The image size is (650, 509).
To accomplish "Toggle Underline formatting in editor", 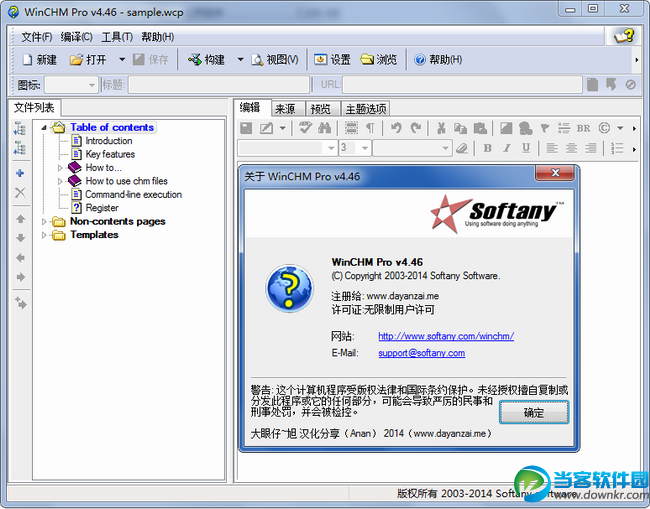I will 526,148.
